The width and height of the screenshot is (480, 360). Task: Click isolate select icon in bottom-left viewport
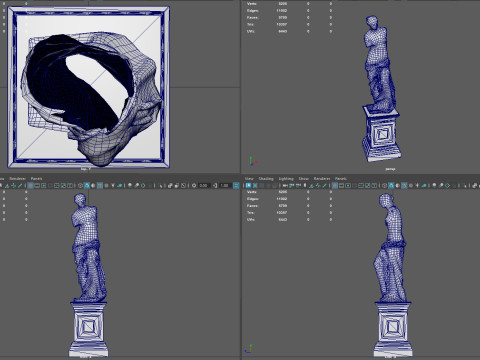click(160, 185)
